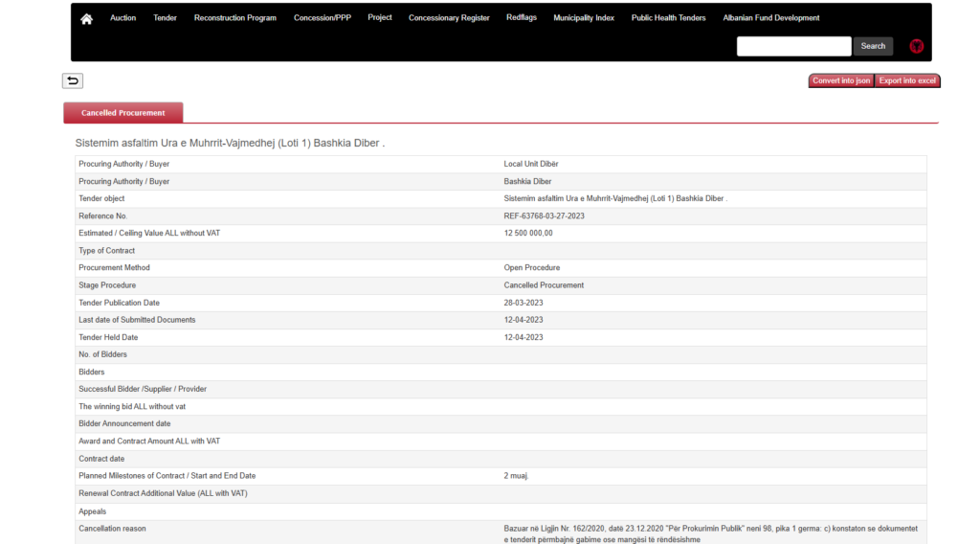This screenshot has width=980, height=544.
Task: Click the Home icon in navigation bar
Action: (86, 18)
